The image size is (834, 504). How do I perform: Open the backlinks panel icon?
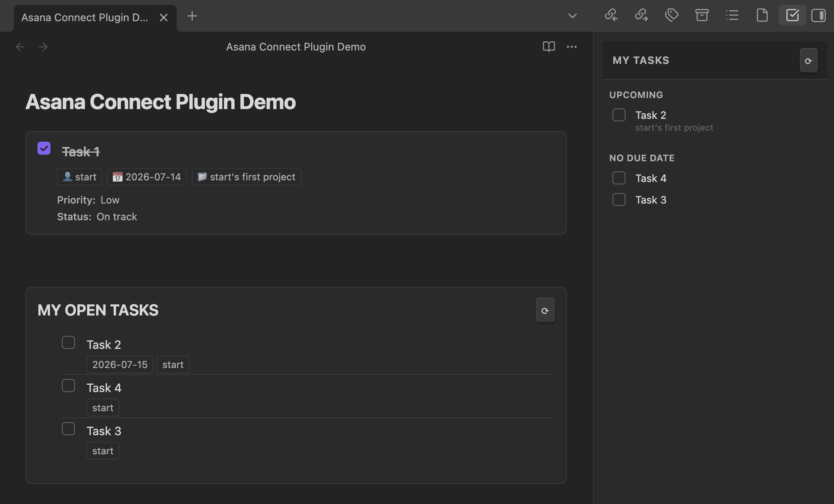[611, 15]
